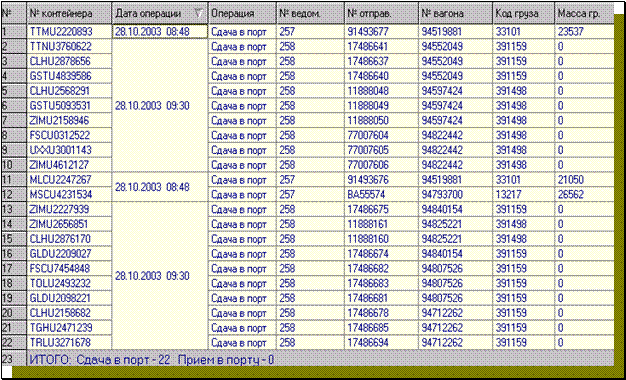The height and width of the screenshot is (380, 626).
Task: Click shipment number 11888161
Action: pyautogui.click(x=368, y=224)
